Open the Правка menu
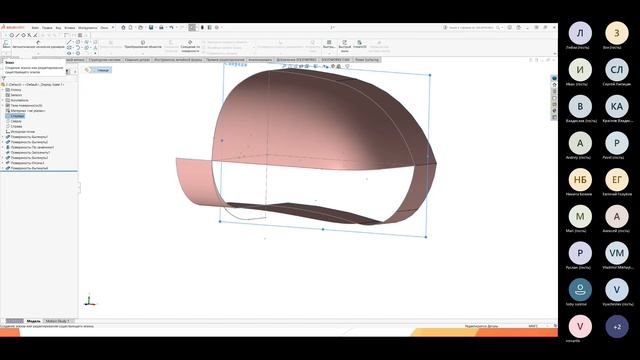This screenshot has height=360, width=640. click(47, 28)
